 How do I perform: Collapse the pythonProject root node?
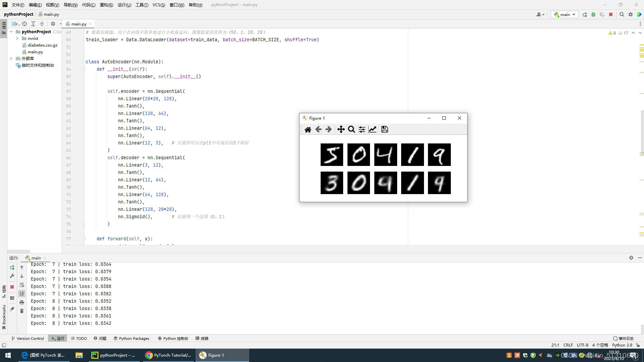click(x=11, y=32)
